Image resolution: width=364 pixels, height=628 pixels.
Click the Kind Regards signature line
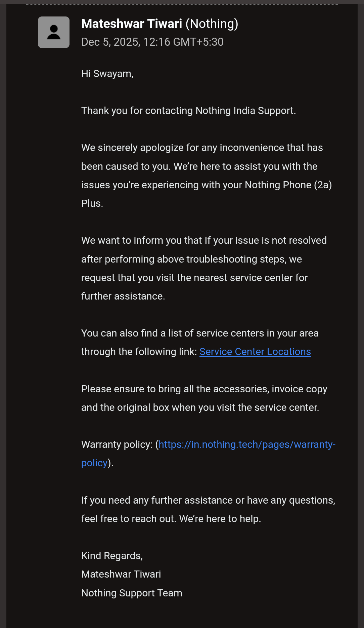coord(112,555)
